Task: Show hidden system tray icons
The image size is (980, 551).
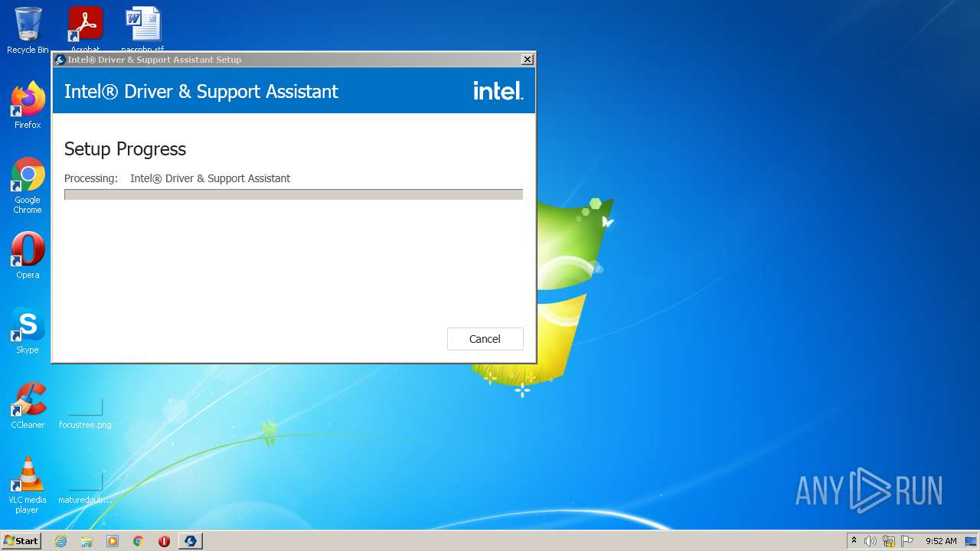Action: click(x=854, y=541)
